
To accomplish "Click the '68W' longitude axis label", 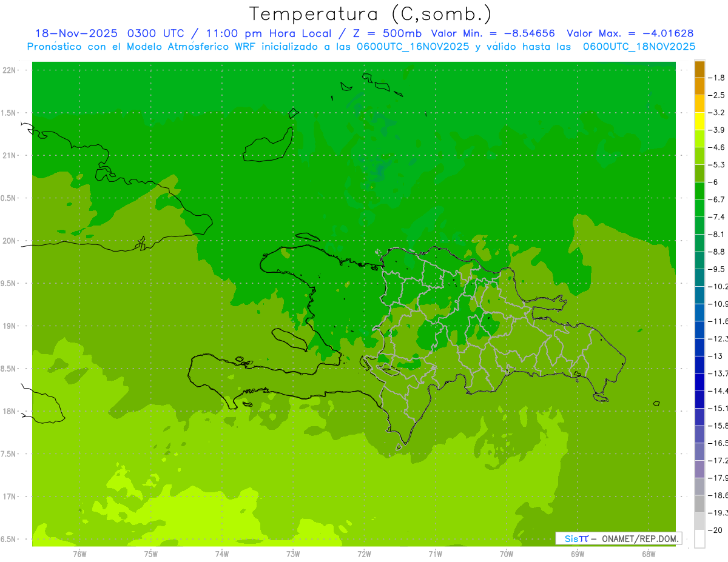I will [649, 554].
